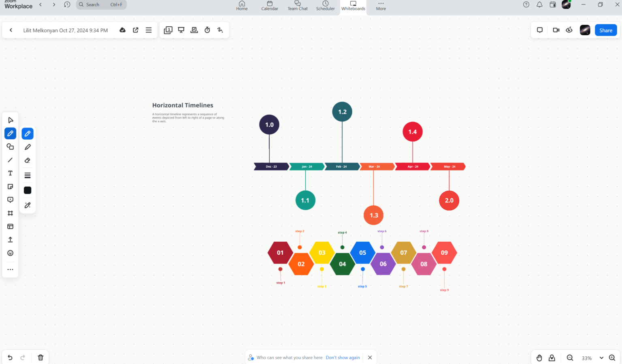Expand the hidden tools via the ellipsis

pos(10,269)
